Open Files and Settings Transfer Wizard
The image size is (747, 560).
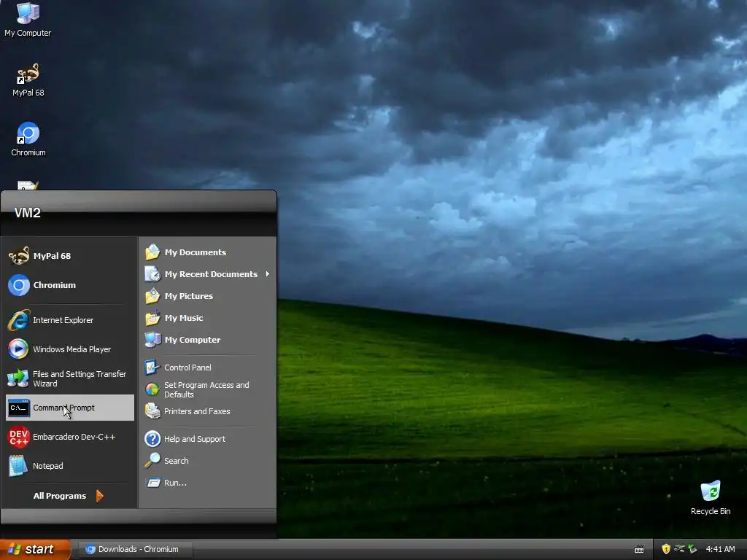pos(69,378)
